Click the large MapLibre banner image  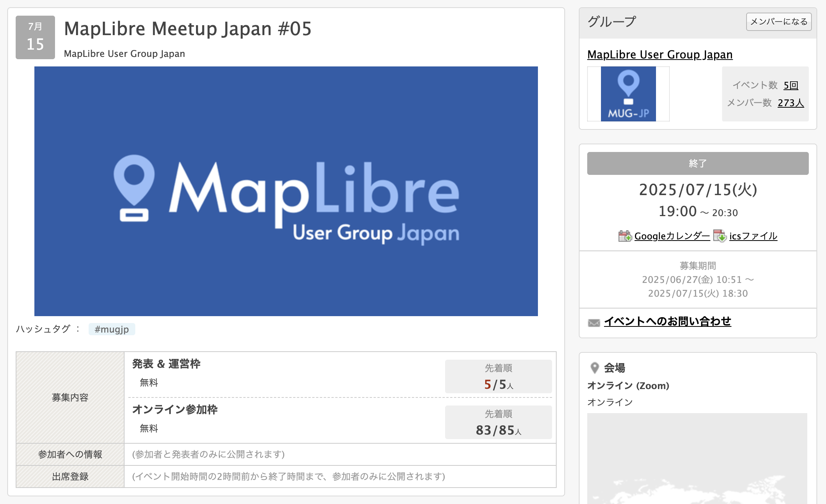coord(286,191)
